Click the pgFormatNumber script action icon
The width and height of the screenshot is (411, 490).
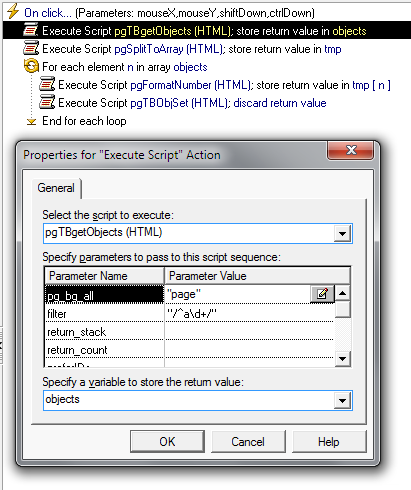click(47, 84)
